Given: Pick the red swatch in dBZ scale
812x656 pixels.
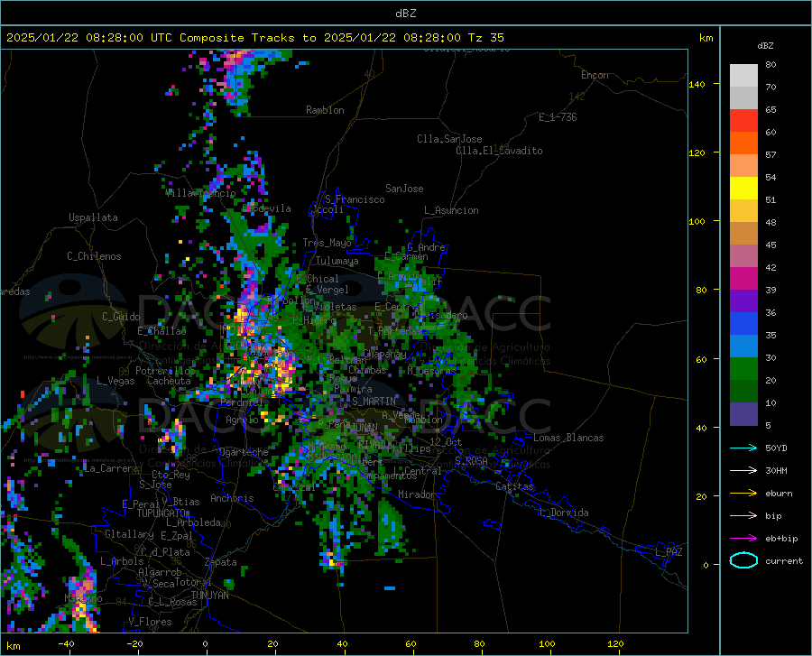Looking at the screenshot, I should pos(743,121).
